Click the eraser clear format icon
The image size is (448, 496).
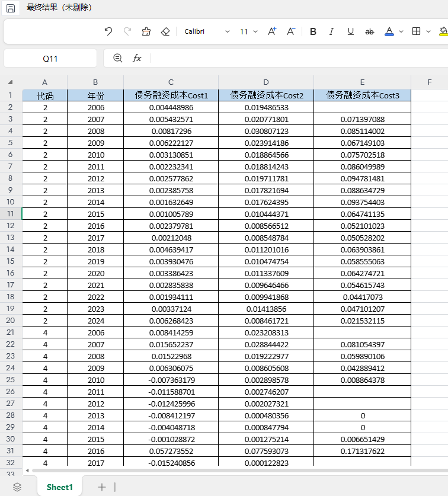coord(165,31)
